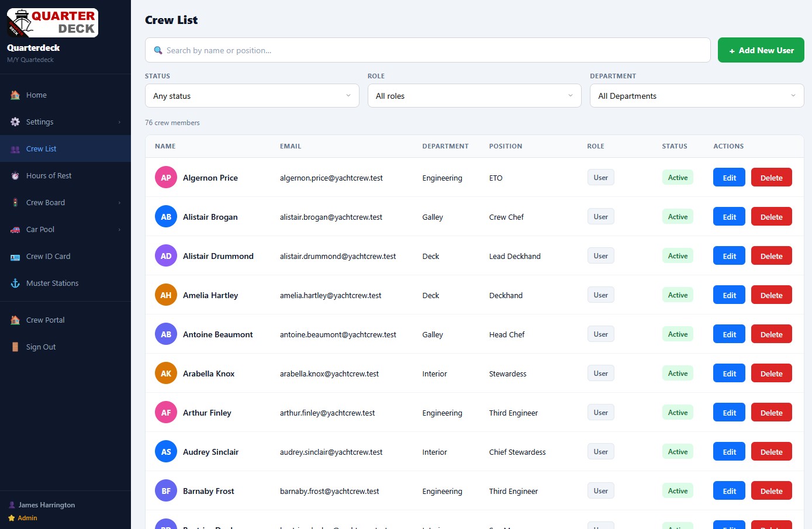Image resolution: width=812 pixels, height=529 pixels.
Task: Click email arthur.finley@yachtcrew.test
Action: coord(327,413)
